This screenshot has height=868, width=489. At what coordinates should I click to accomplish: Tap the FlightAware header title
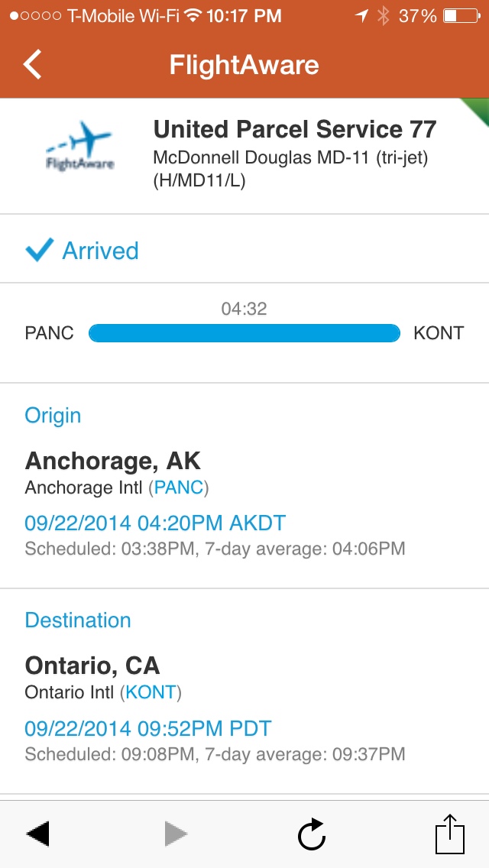coord(244,65)
